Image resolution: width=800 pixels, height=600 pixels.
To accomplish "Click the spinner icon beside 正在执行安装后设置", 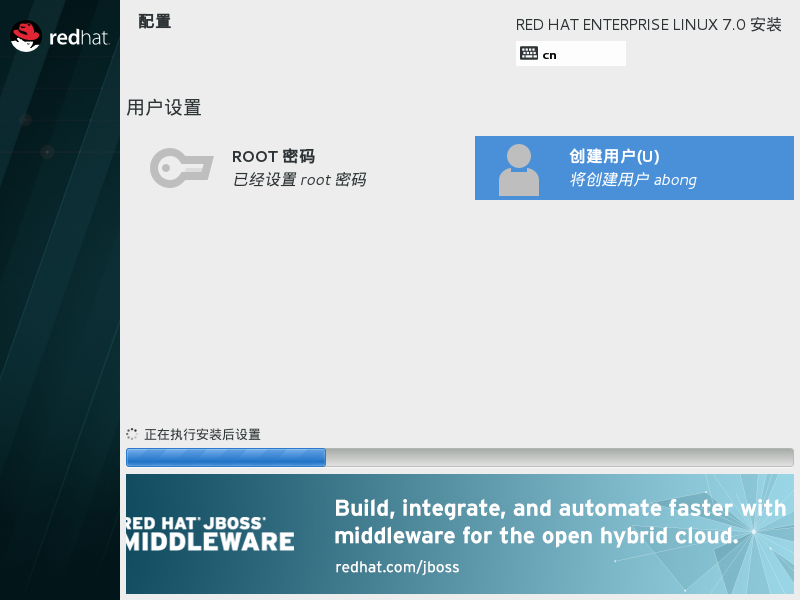I will 131,433.
